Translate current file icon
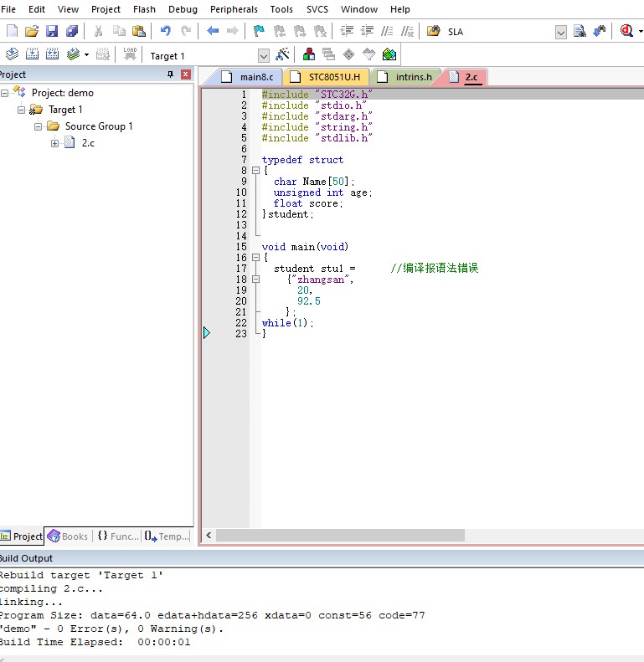 (x=13, y=54)
